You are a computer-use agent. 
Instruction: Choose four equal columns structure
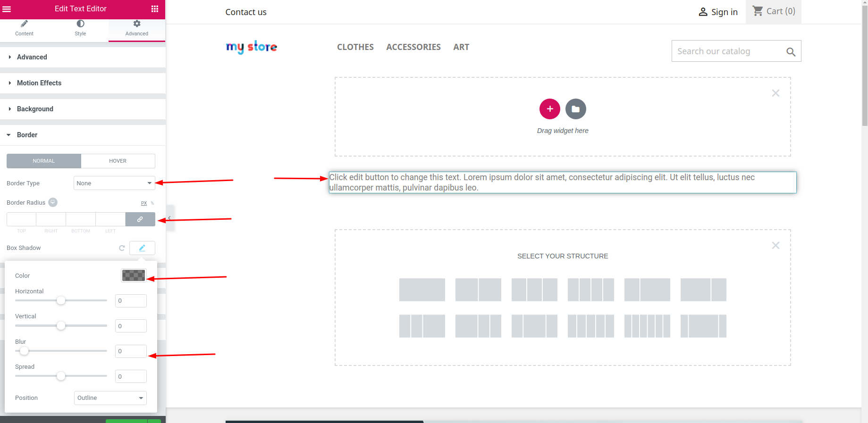[x=591, y=290]
